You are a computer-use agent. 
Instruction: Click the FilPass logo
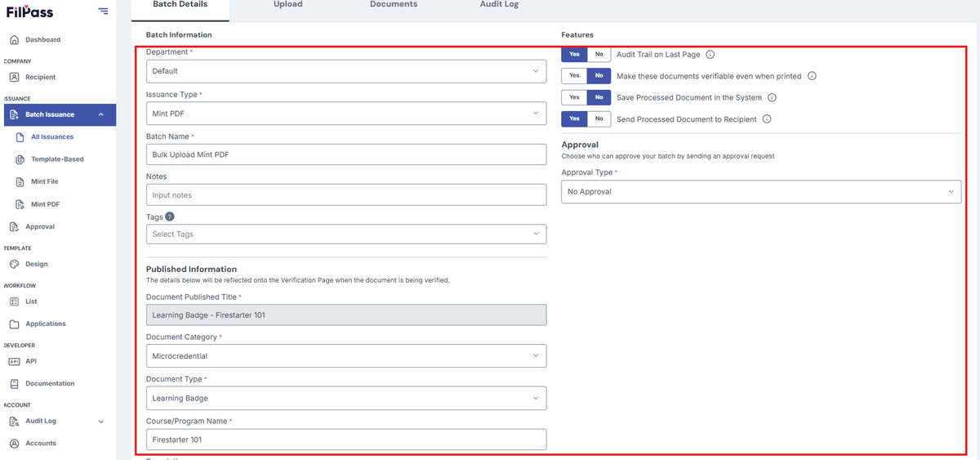point(30,11)
